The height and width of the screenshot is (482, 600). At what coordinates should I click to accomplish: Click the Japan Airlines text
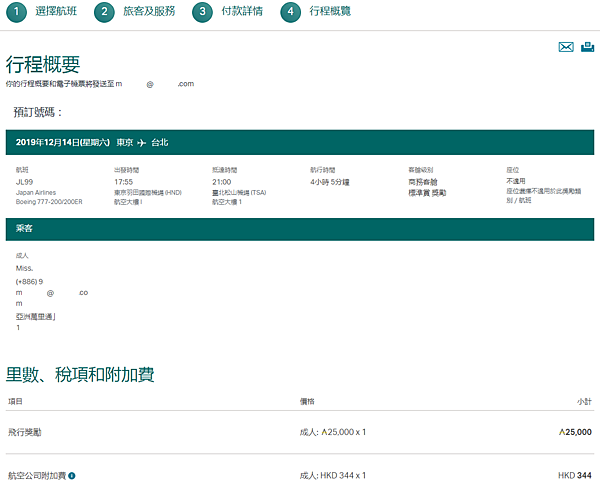(x=36, y=192)
